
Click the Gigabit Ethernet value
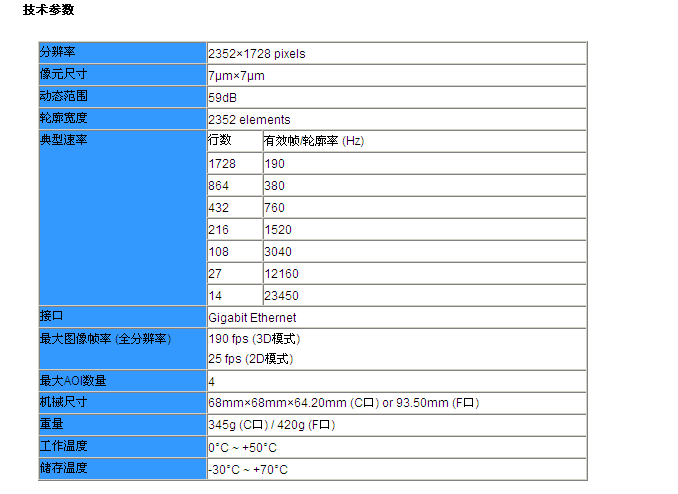tap(252, 317)
